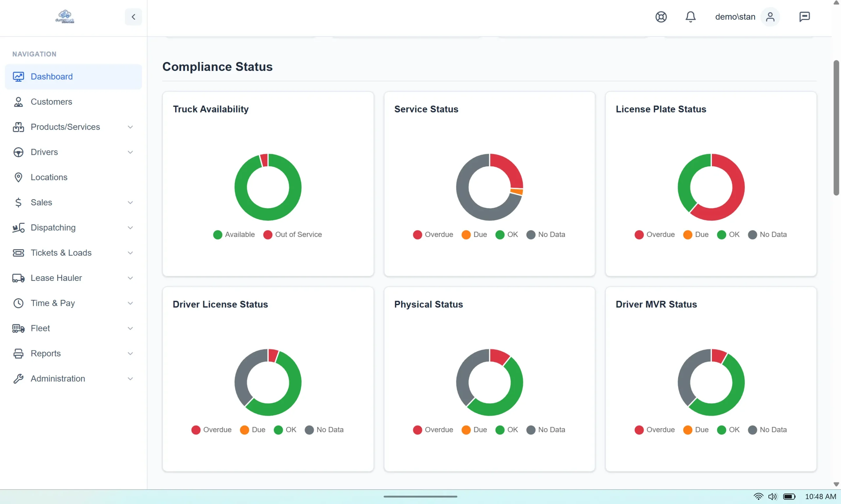Viewport: 841px width, 504px height.
Task: Open the chat feedback icon top right
Action: tap(805, 17)
